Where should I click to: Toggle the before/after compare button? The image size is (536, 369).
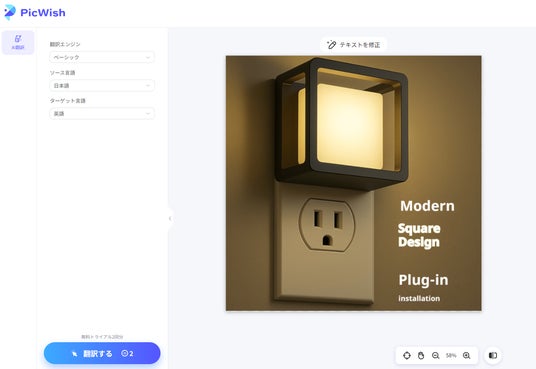493,355
